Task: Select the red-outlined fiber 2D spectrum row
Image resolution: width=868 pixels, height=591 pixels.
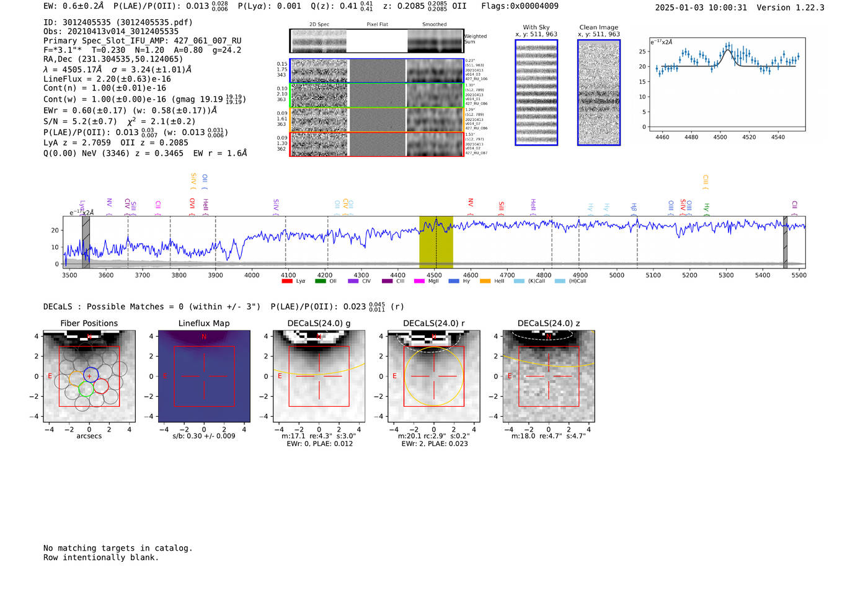Action: coord(377,144)
